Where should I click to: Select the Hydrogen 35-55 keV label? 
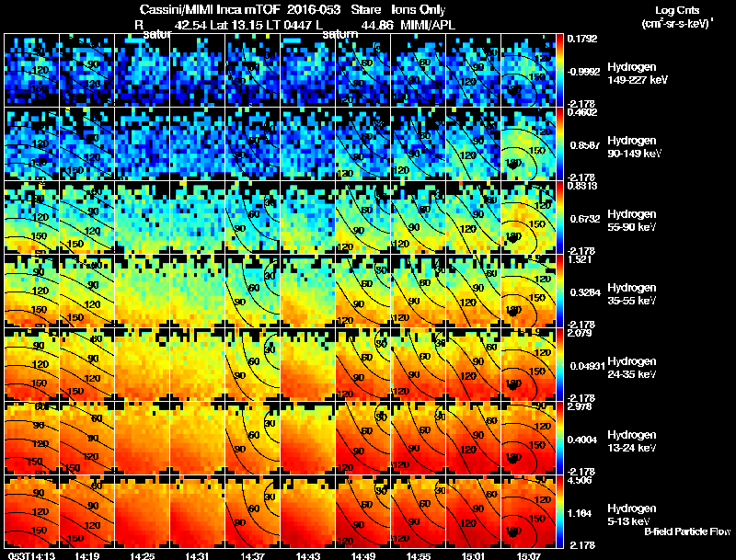pyautogui.click(x=632, y=294)
